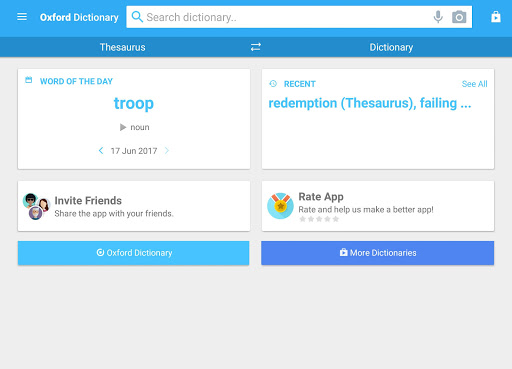Open the Invite Friends card

click(x=134, y=206)
